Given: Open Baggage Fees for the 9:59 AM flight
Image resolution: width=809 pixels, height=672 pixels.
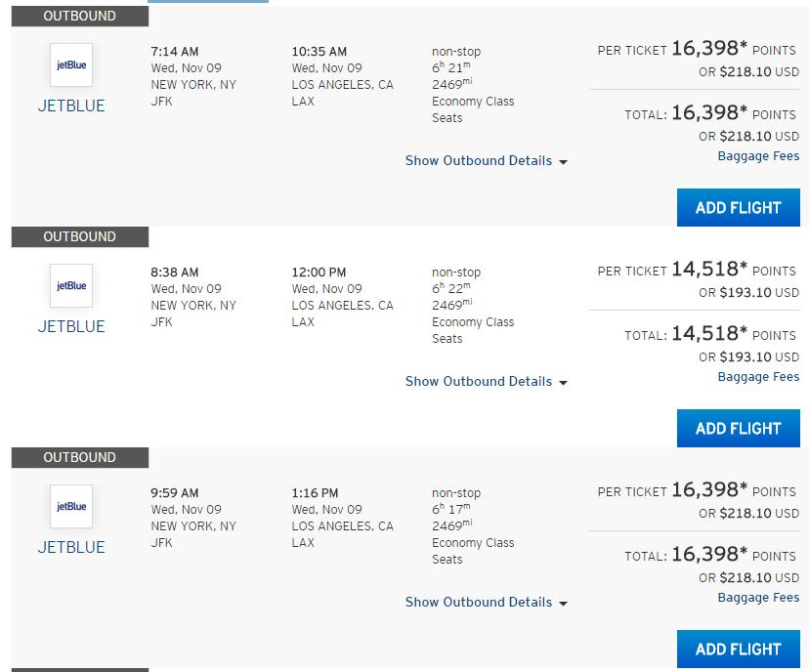Looking at the screenshot, I should click(x=758, y=597).
